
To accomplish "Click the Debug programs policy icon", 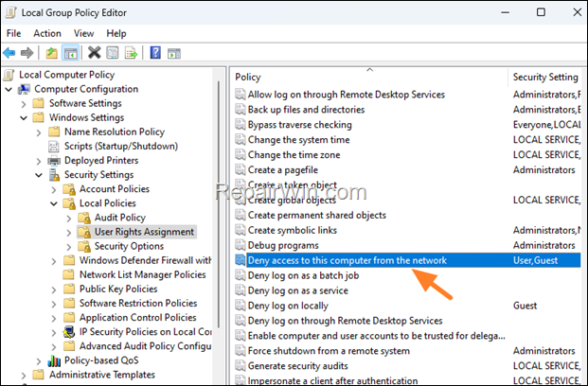I will click(240, 245).
